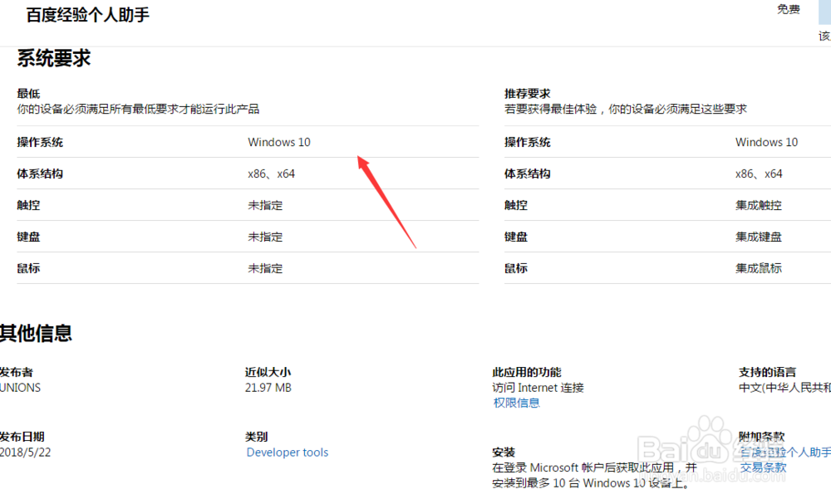Click 体系结构 label in recommended column
The width and height of the screenshot is (831, 504).
click(x=528, y=174)
